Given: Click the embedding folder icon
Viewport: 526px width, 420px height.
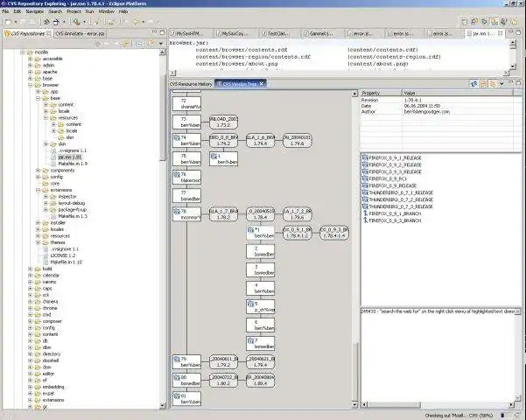Looking at the screenshot, I should (x=38, y=387).
